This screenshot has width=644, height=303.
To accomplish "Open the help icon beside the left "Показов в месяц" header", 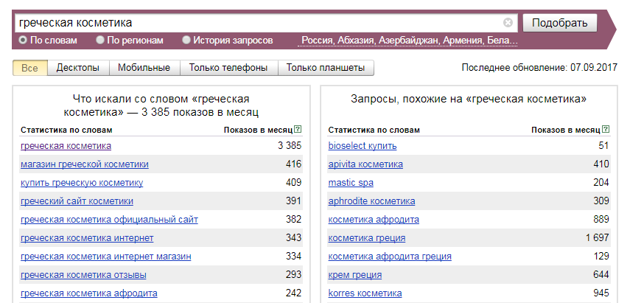I will pyautogui.click(x=298, y=130).
